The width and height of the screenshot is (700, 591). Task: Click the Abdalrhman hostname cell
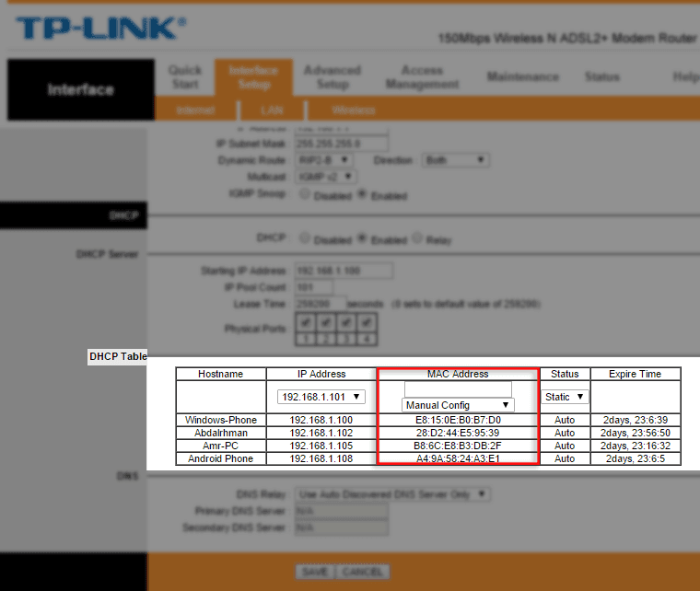(221, 433)
